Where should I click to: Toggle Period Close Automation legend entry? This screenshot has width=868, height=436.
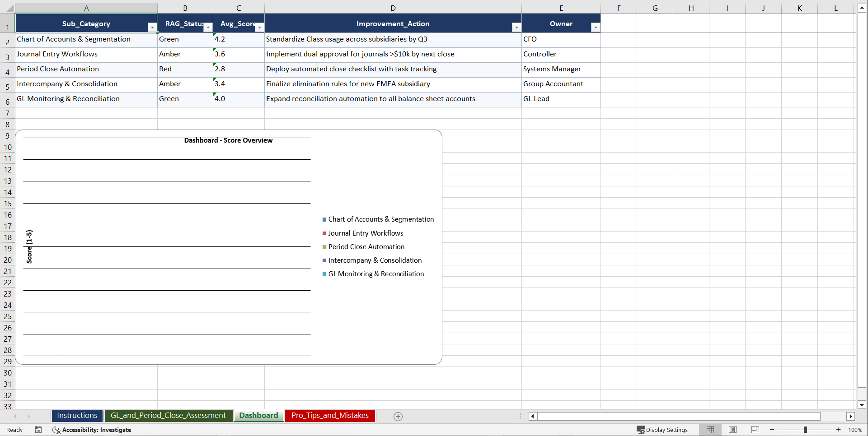(x=366, y=246)
